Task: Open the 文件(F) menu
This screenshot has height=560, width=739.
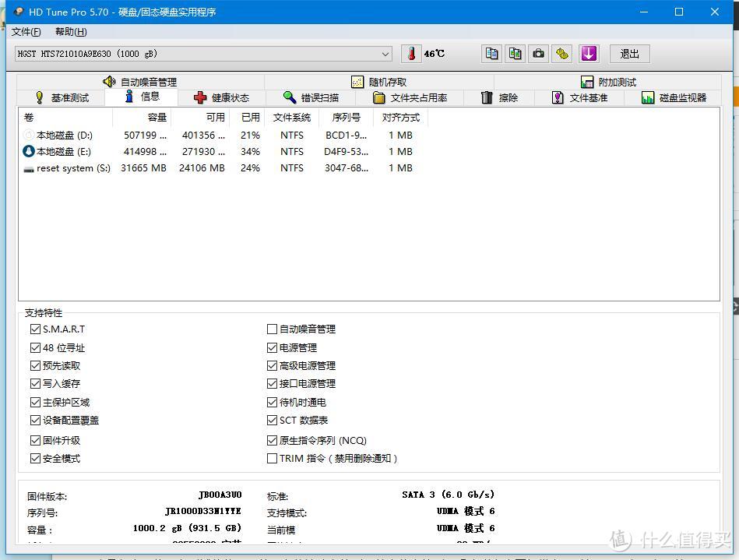Action: 26,32
